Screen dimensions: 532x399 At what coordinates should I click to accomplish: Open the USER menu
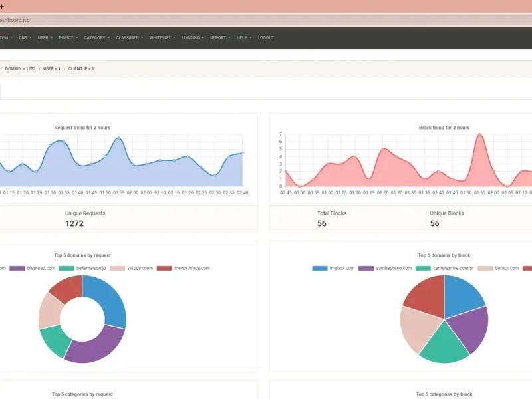(45, 38)
